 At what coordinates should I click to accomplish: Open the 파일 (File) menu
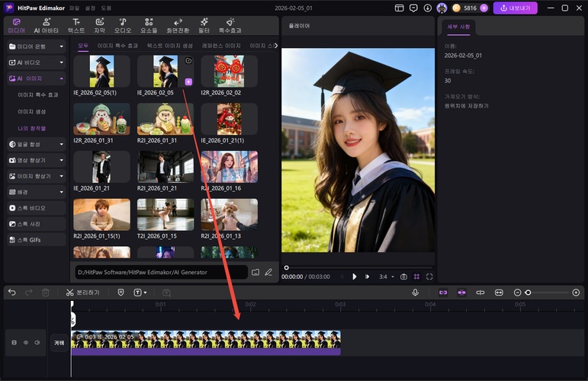[x=74, y=8]
